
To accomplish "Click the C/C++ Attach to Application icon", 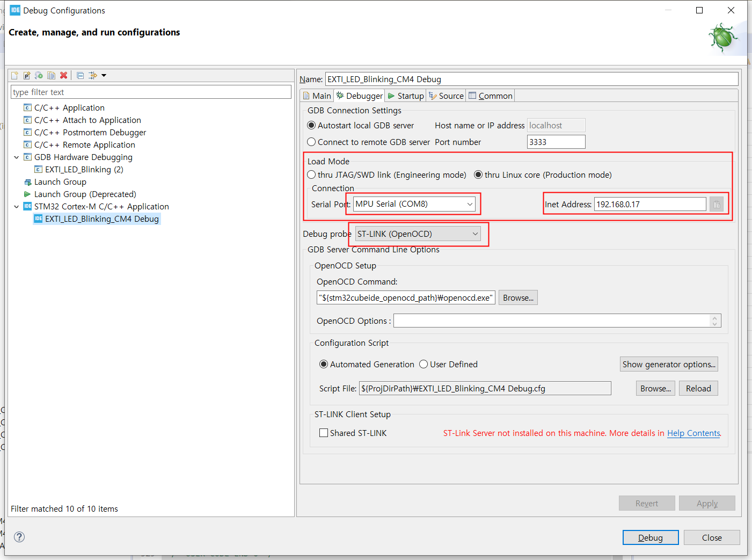I will [27, 120].
